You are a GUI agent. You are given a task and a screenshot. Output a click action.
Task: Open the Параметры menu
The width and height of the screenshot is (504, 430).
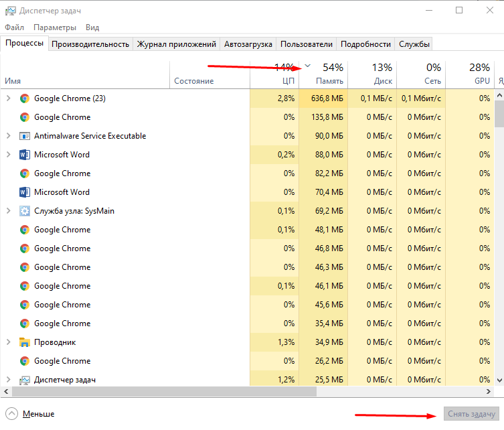click(55, 27)
